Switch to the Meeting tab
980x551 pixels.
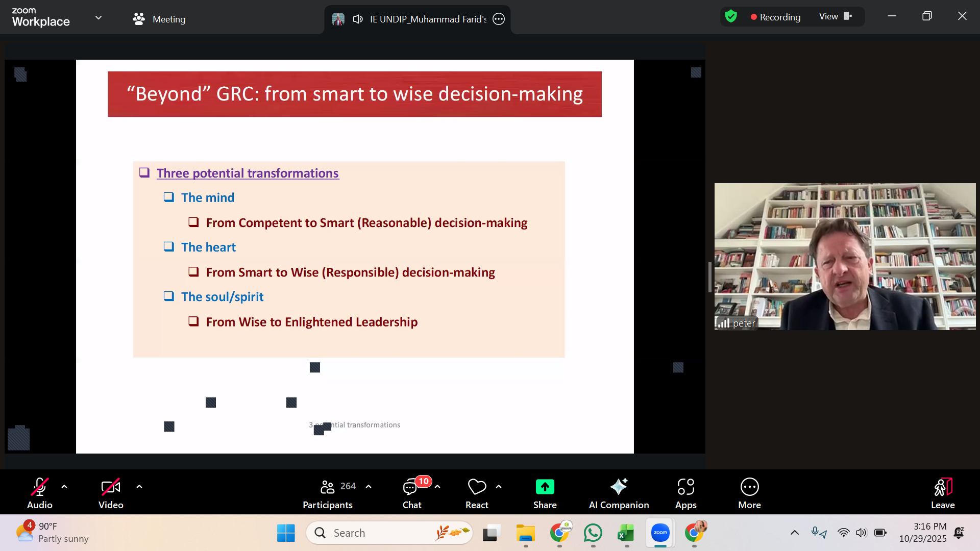[x=159, y=19]
